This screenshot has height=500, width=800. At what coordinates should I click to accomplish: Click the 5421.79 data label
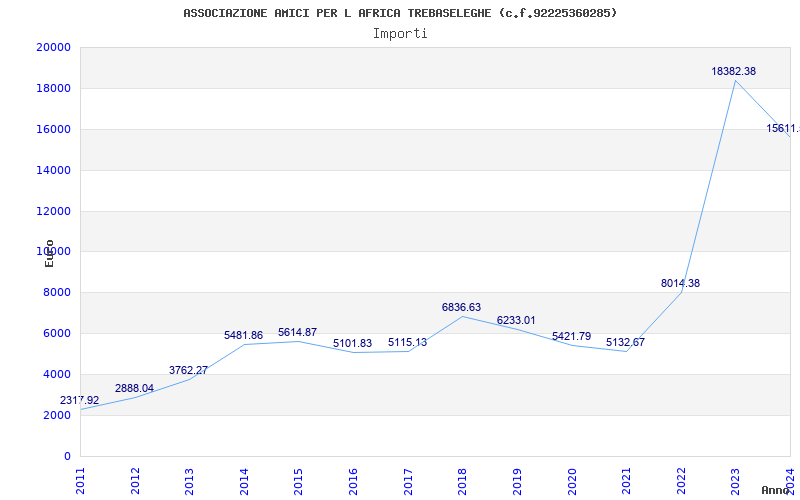click(x=571, y=337)
